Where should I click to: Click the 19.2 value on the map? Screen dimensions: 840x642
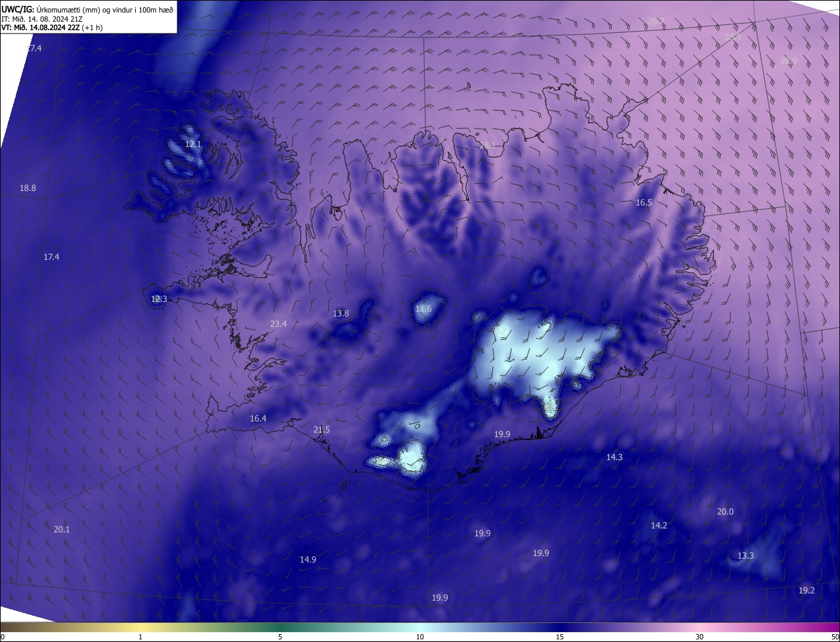(x=807, y=591)
